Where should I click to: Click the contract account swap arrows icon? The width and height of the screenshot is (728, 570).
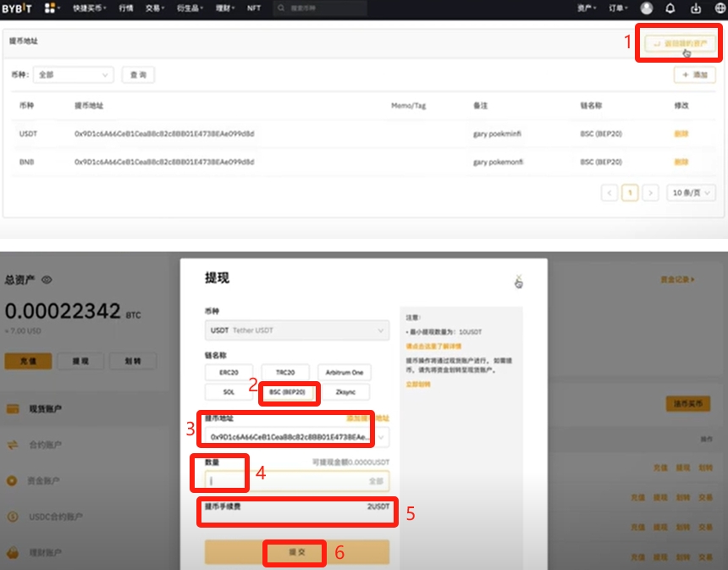(13, 445)
